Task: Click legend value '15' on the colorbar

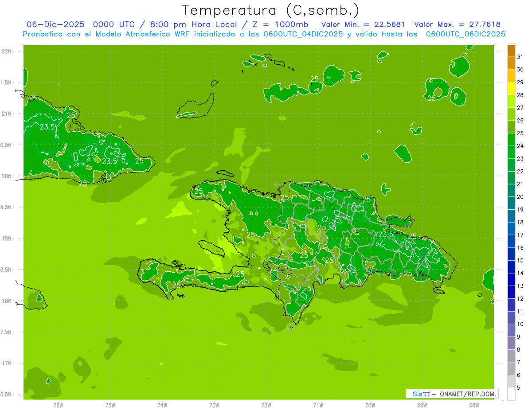Action: pos(520,261)
